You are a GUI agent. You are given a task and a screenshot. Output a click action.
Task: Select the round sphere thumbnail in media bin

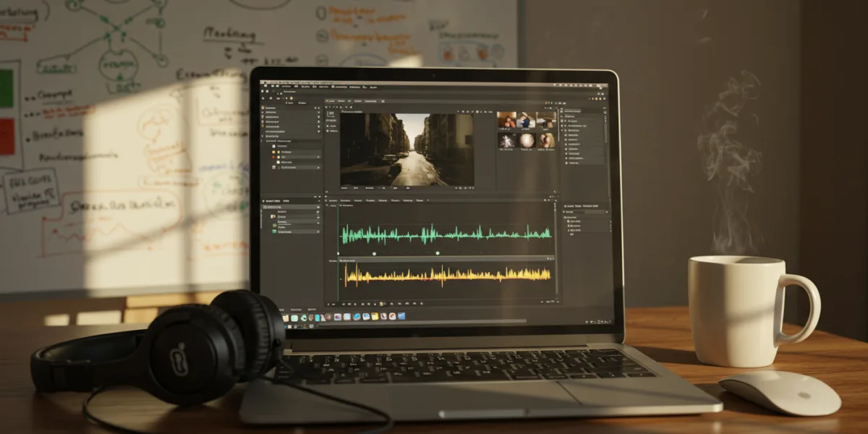(526, 140)
